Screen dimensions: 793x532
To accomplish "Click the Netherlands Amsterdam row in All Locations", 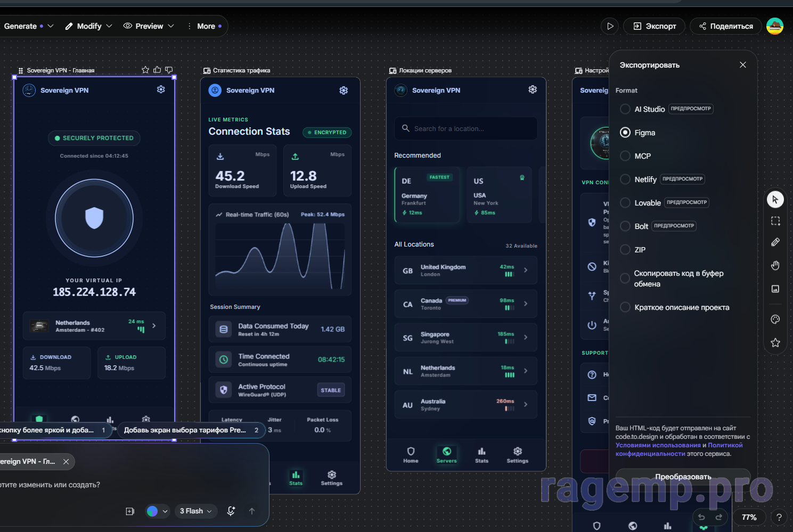I will (x=466, y=371).
